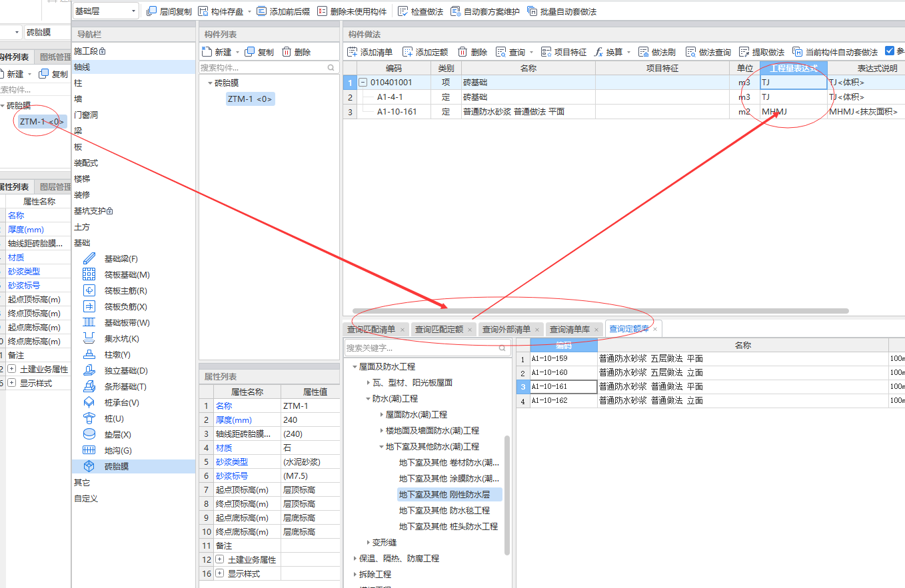Expand 显示样式 in center property list

(220, 573)
